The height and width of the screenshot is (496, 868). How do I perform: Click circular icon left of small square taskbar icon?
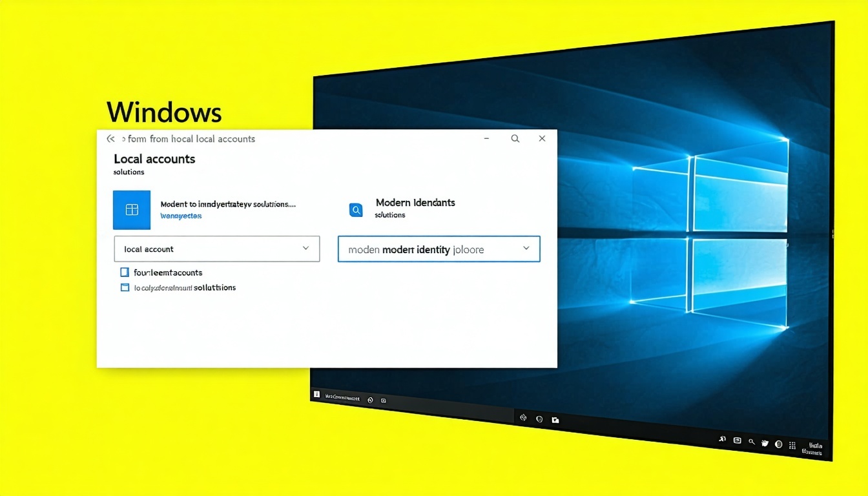click(370, 400)
